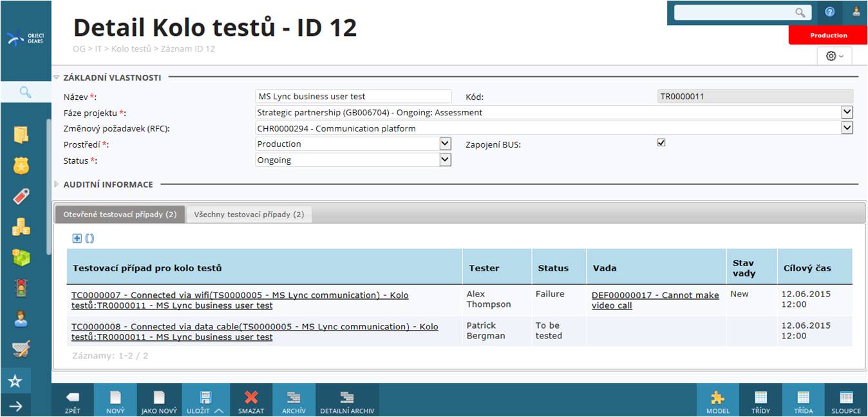Open the gold badge sidebar module

tap(21, 166)
